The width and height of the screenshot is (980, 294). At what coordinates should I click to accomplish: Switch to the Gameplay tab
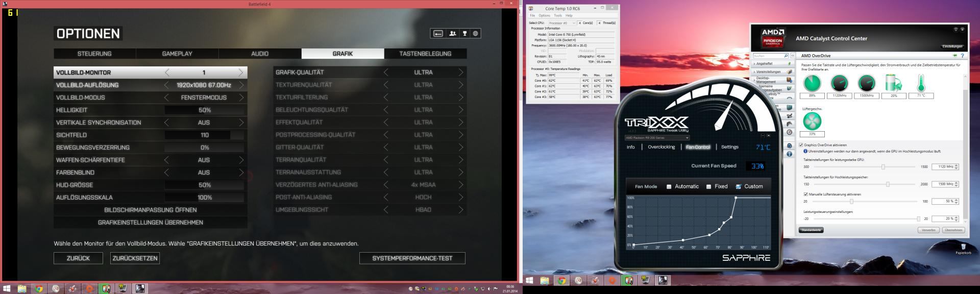[177, 54]
